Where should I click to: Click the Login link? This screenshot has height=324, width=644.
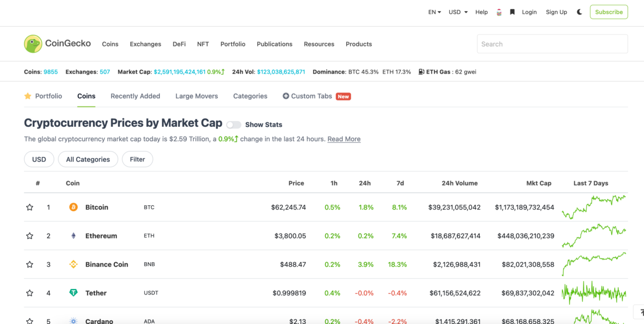pyautogui.click(x=529, y=12)
